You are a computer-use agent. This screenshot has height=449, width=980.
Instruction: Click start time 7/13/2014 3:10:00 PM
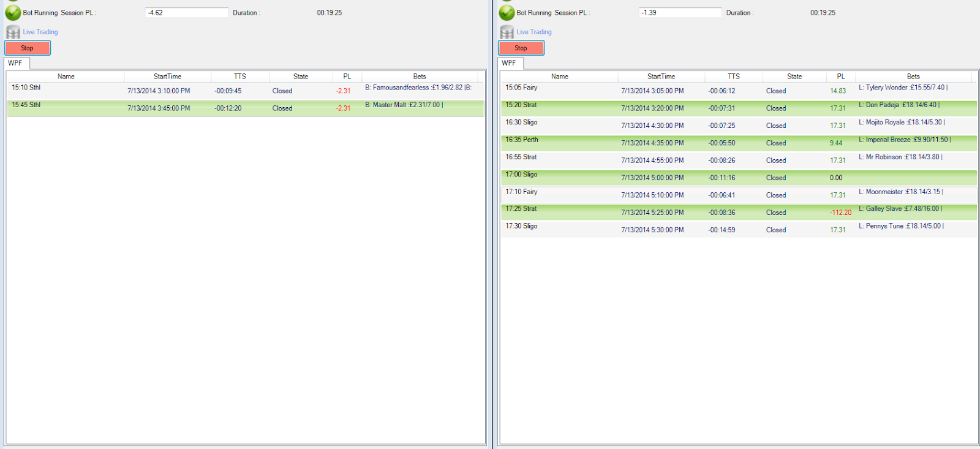159,91
